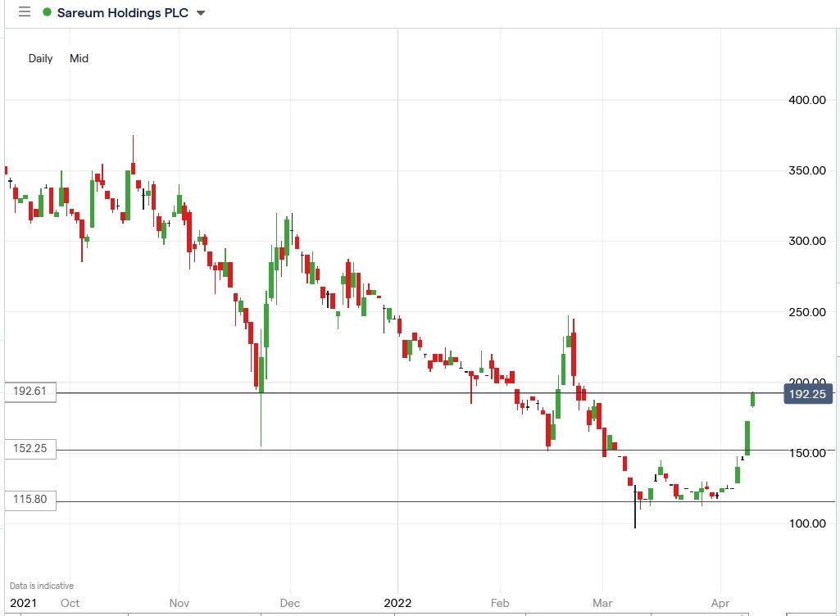The width and height of the screenshot is (840, 616).
Task: Open the Mid price type selector
Action: (x=79, y=58)
